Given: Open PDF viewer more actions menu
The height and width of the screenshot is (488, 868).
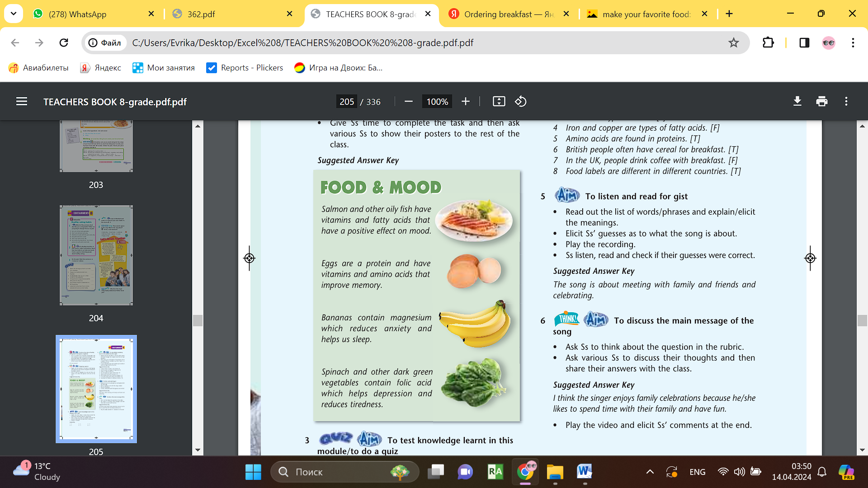Looking at the screenshot, I should pos(846,102).
